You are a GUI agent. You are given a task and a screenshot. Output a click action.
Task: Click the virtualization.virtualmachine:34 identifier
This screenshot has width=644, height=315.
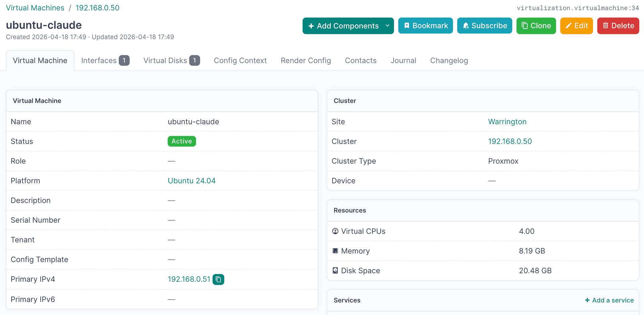(578, 8)
